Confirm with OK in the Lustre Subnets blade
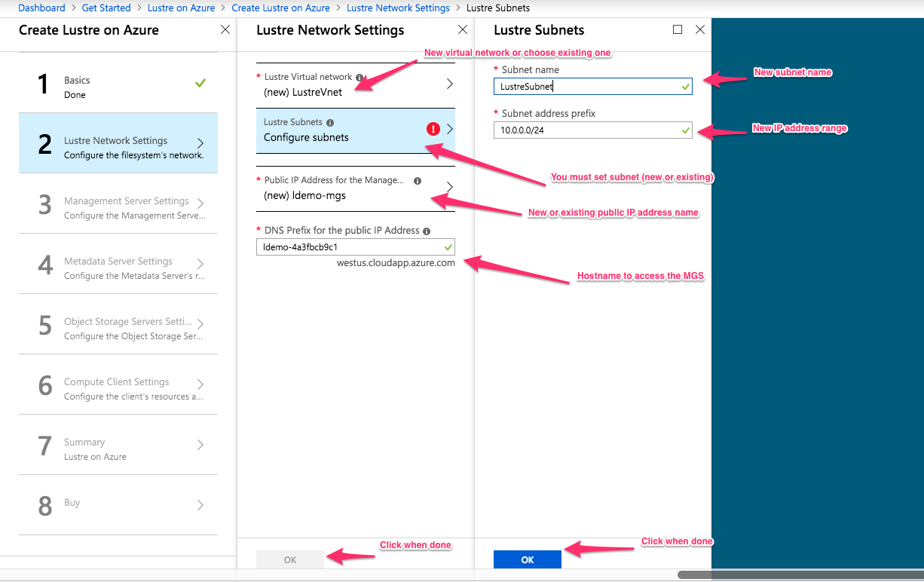924x582 pixels. (528, 559)
